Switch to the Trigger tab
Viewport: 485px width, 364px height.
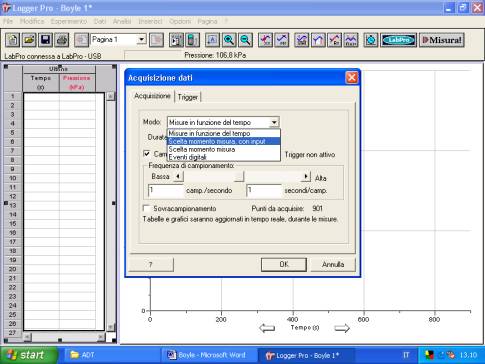pos(188,97)
